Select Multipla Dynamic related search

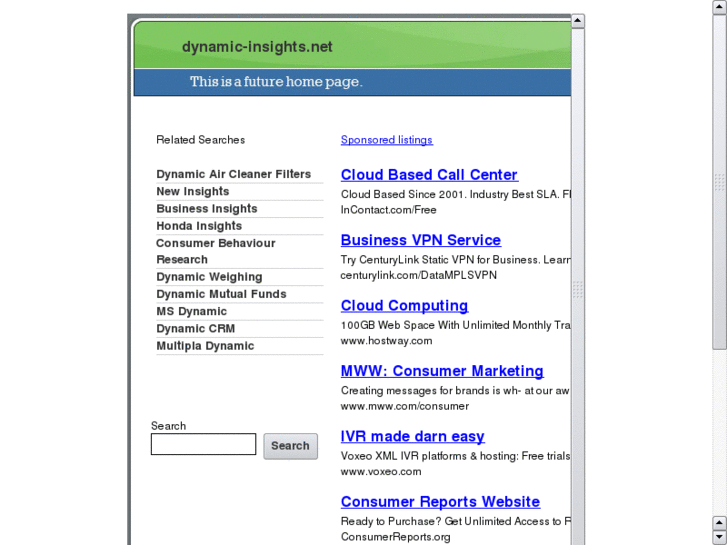click(x=205, y=346)
